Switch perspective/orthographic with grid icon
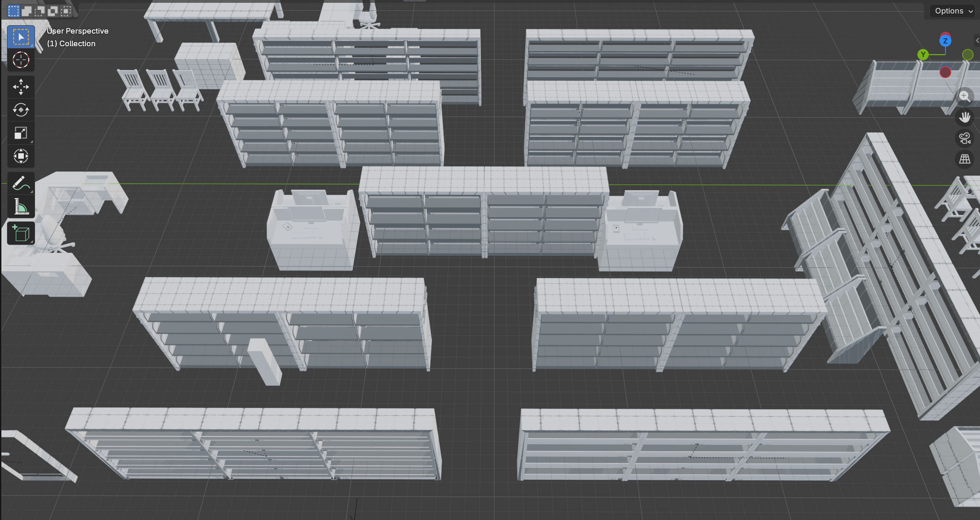Screen dimensions: 980x520 (965, 159)
